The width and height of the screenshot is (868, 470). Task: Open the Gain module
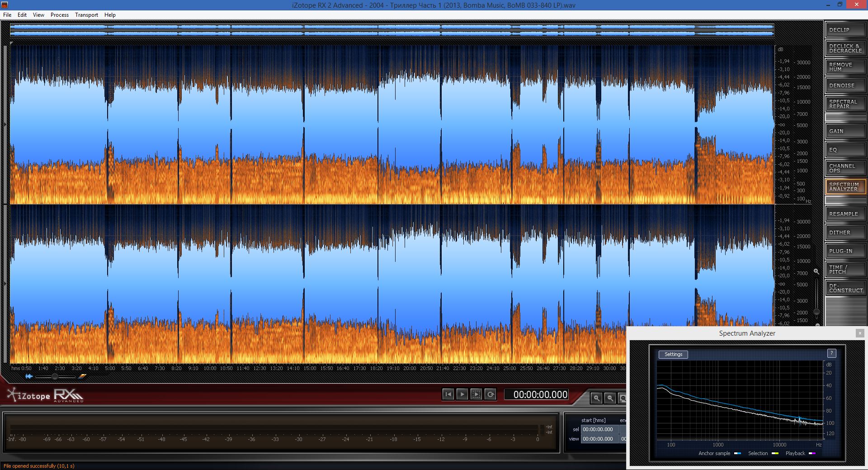click(845, 131)
